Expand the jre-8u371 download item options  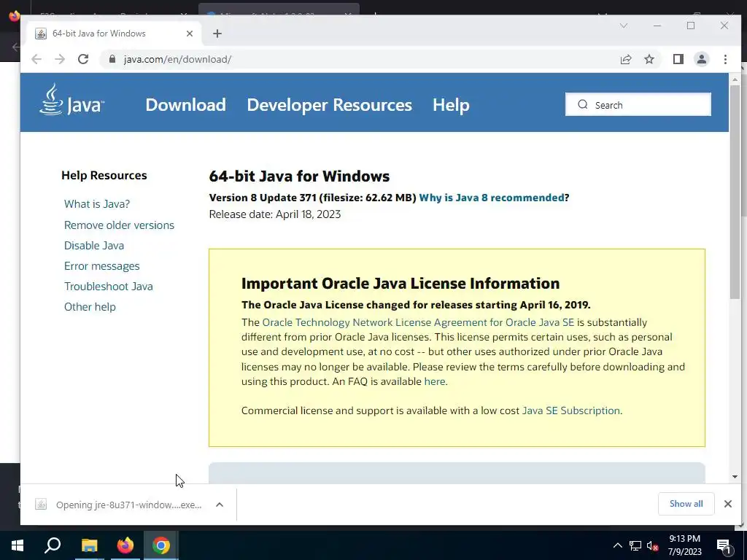pos(220,505)
